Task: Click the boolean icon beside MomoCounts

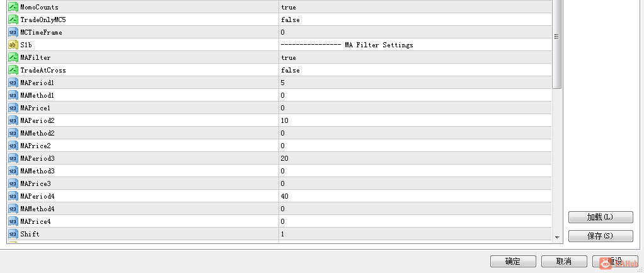Action: tap(13, 7)
